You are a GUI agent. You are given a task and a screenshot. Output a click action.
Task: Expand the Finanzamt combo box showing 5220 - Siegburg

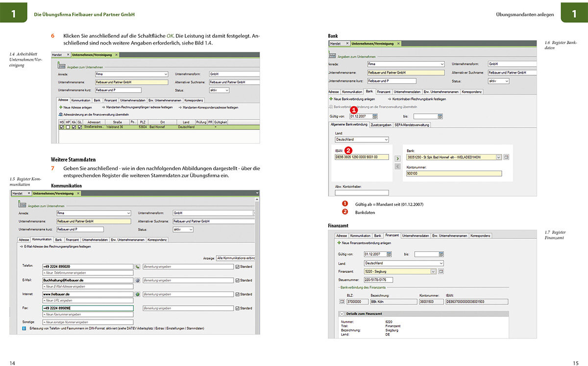coord(433,271)
